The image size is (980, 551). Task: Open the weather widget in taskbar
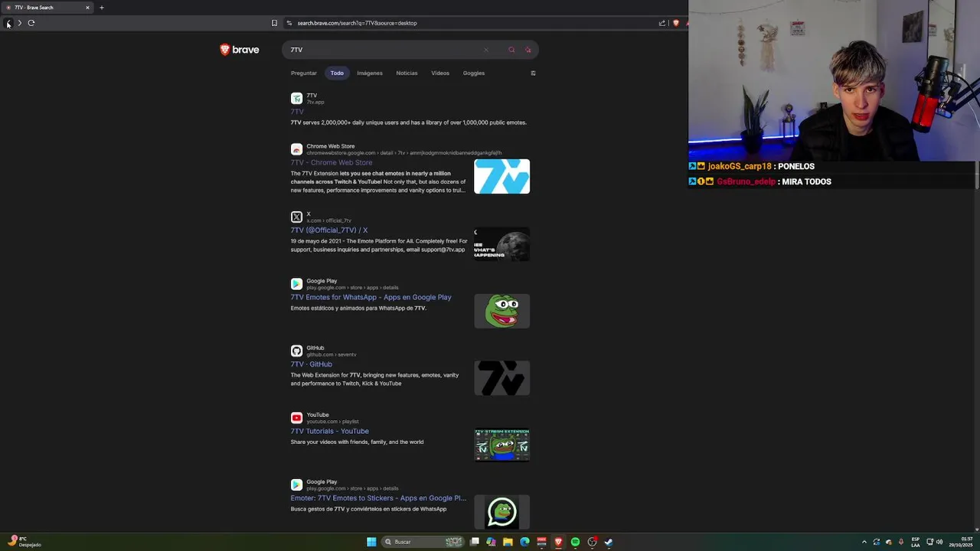pyautogui.click(x=23, y=542)
